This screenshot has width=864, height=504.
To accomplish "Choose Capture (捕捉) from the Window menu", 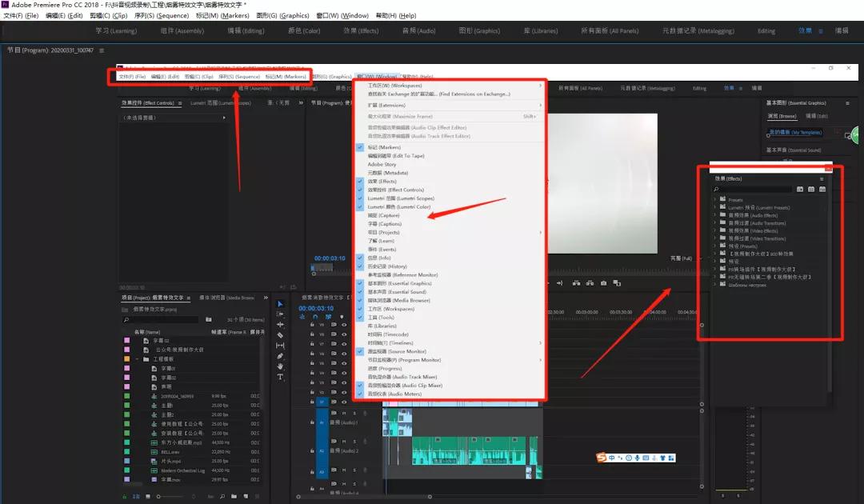I will pos(383,215).
